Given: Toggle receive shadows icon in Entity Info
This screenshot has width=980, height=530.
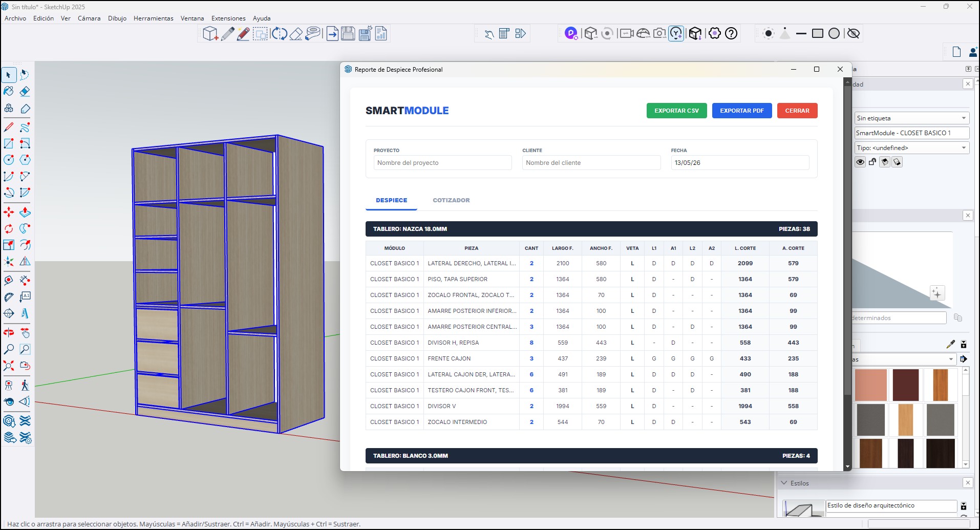Looking at the screenshot, I should click(x=885, y=162).
